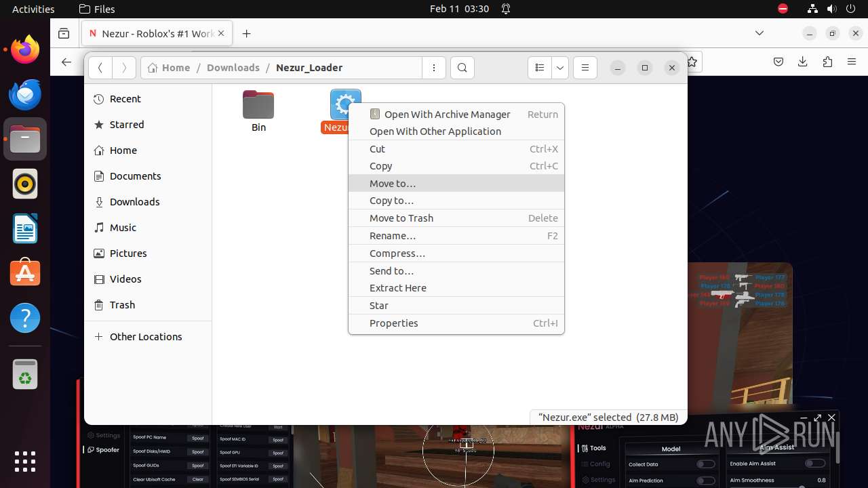The image size is (868, 488).
Task: Select the Nezur.exe file icon
Action: point(345,104)
